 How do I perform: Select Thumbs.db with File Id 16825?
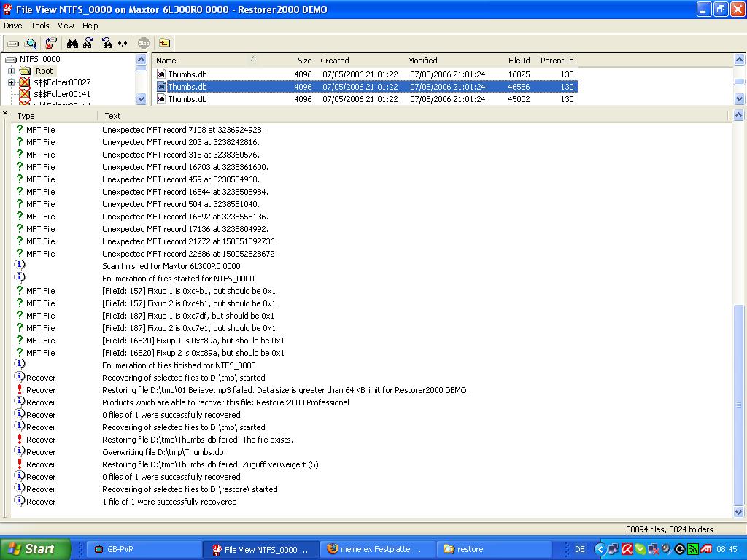pos(366,74)
